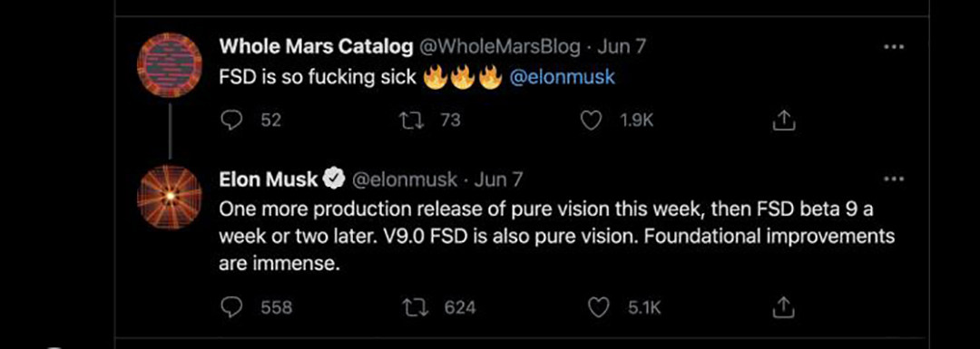Click Whole Mars Catalog avatar image
The width and height of the screenshot is (980, 349).
tap(170, 65)
